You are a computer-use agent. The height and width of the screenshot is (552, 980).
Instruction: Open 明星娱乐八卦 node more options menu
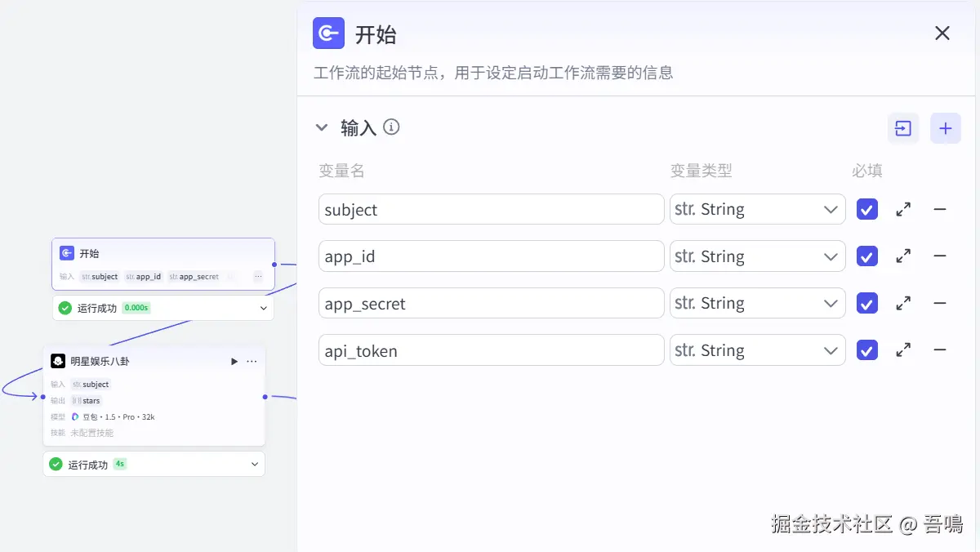(x=252, y=361)
